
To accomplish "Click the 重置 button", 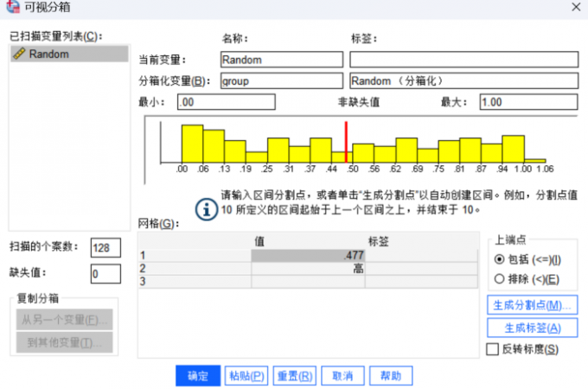I will pyautogui.click(x=295, y=375).
